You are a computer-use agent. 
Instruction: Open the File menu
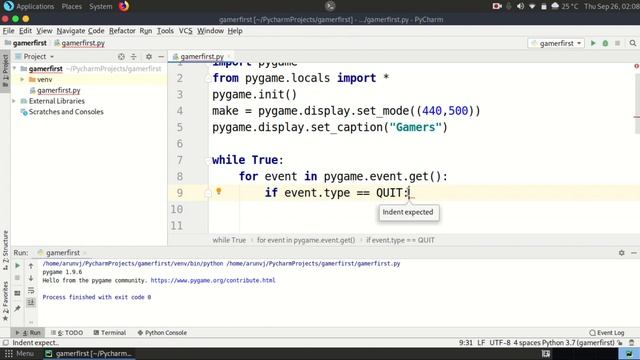8,31
